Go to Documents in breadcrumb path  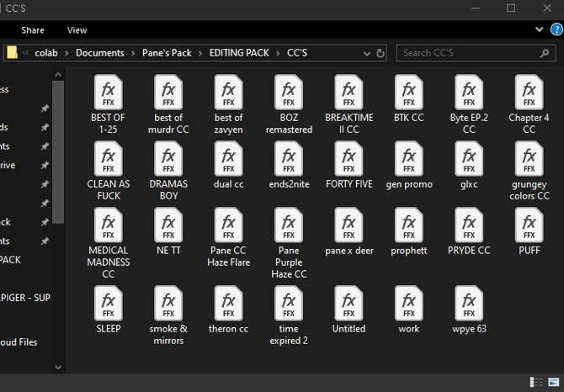click(x=100, y=53)
